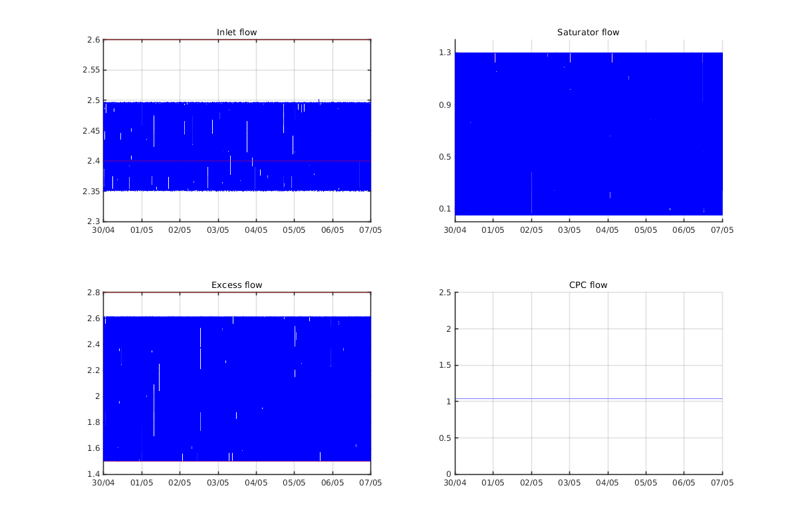Click the blue data band in Saturator flow

pos(589,134)
